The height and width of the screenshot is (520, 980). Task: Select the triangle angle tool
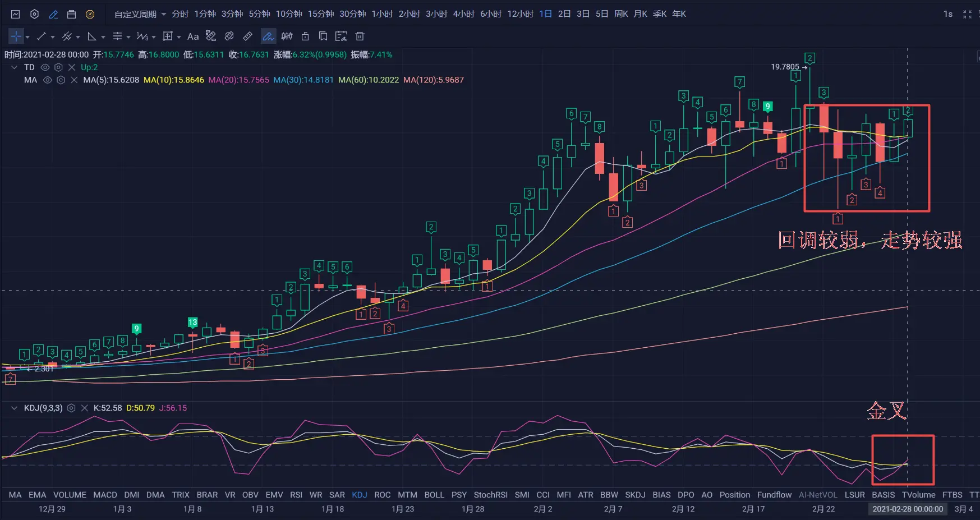pos(92,36)
